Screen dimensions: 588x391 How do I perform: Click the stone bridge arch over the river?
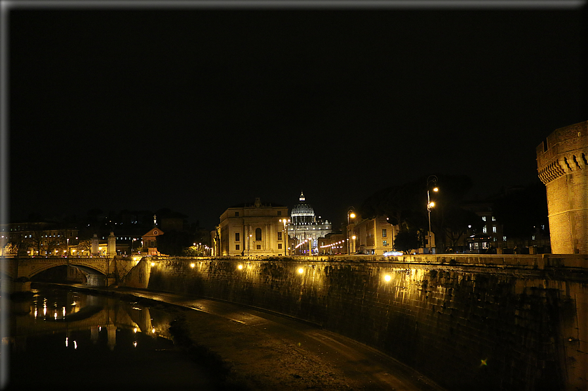[x=68, y=270]
